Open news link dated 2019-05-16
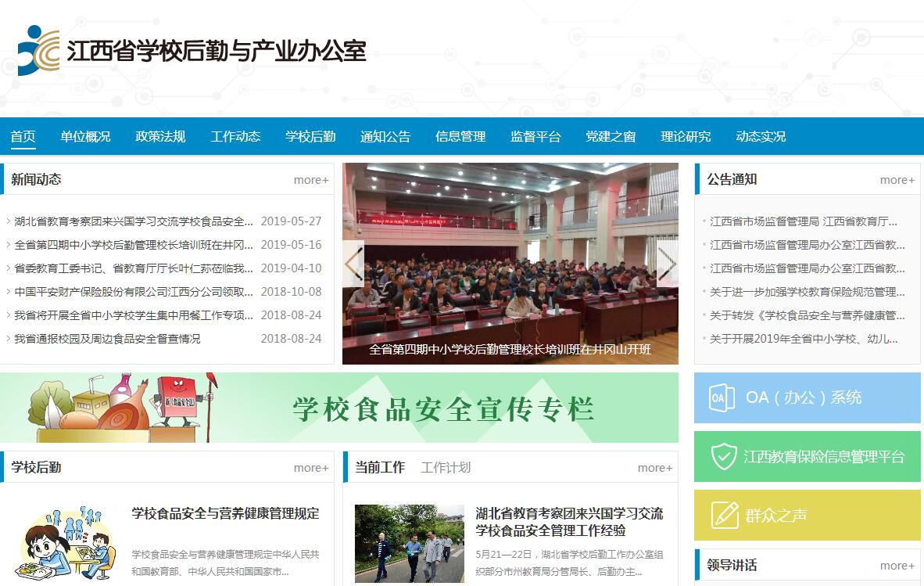The image size is (924, 586). (x=133, y=245)
